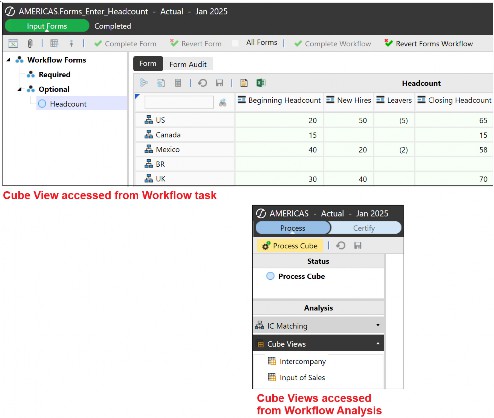Collapse the Workflow Forms tree node
The width and height of the screenshot is (494, 418).
coord(9,60)
